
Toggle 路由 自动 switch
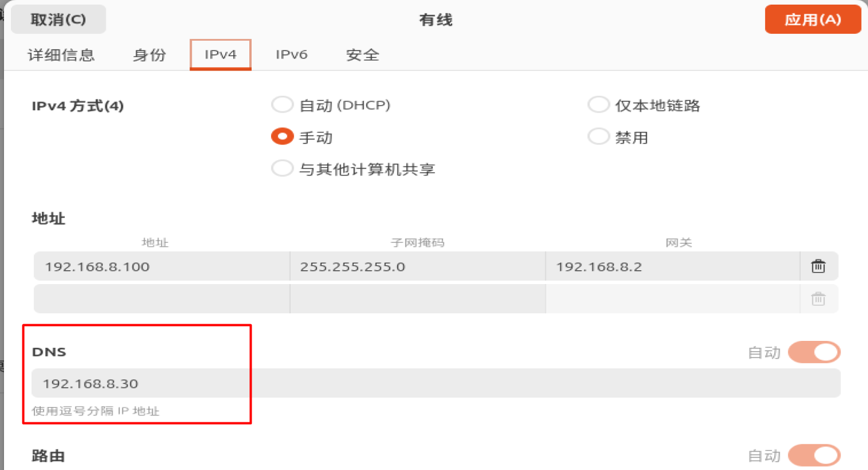(x=814, y=456)
